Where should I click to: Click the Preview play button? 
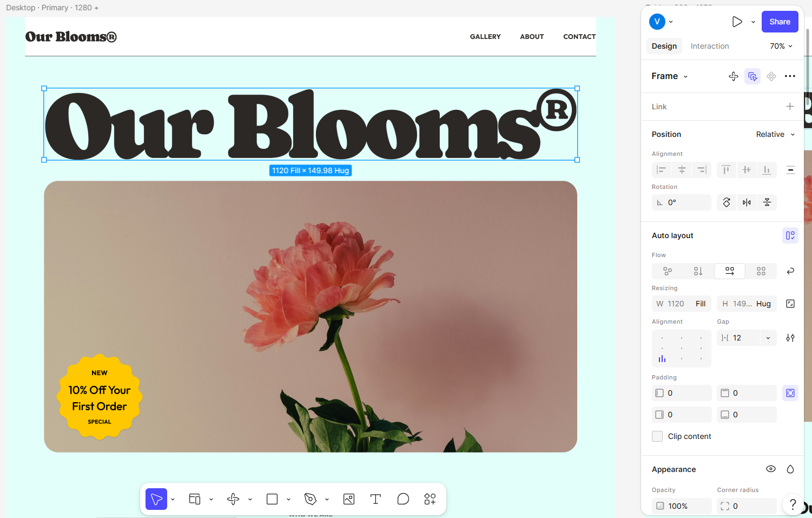pyautogui.click(x=737, y=22)
